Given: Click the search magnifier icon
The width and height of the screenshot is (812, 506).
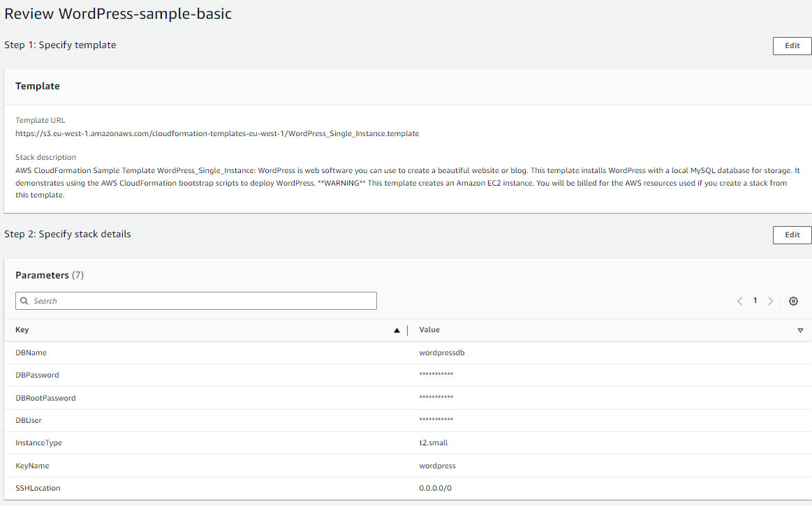Looking at the screenshot, I should (24, 301).
